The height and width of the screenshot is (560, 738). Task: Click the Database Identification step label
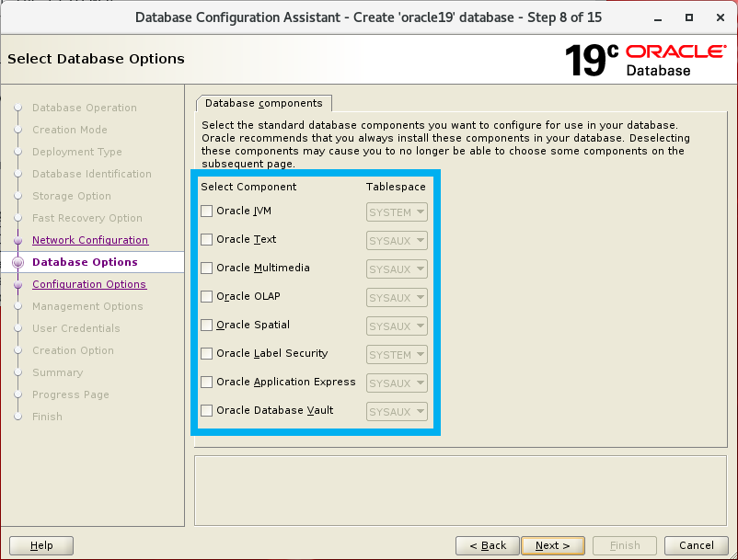tap(92, 174)
